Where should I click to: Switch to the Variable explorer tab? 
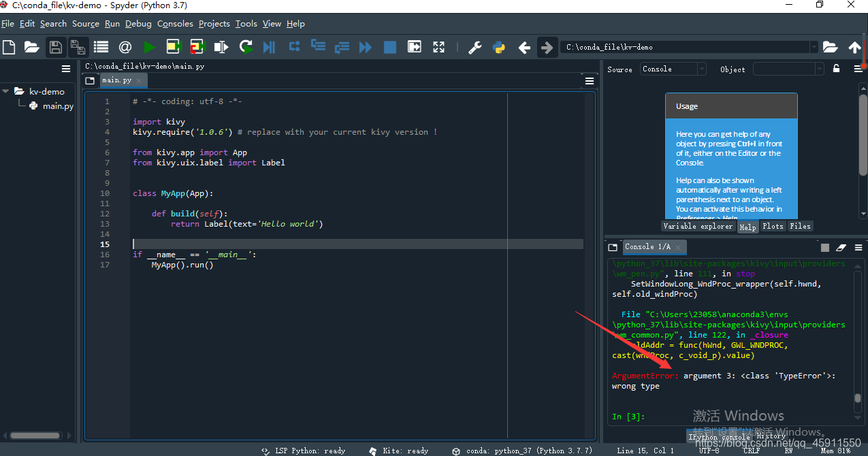(698, 226)
